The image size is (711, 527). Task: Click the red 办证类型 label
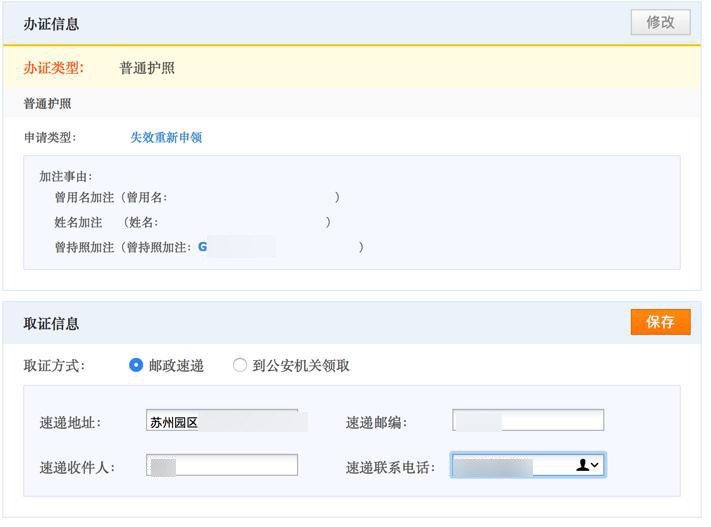point(54,68)
